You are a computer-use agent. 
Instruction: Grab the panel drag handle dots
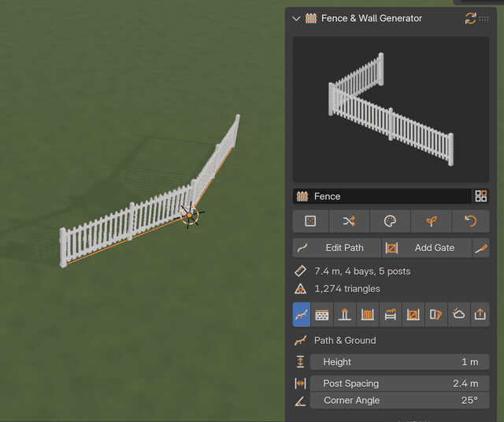[x=484, y=19]
